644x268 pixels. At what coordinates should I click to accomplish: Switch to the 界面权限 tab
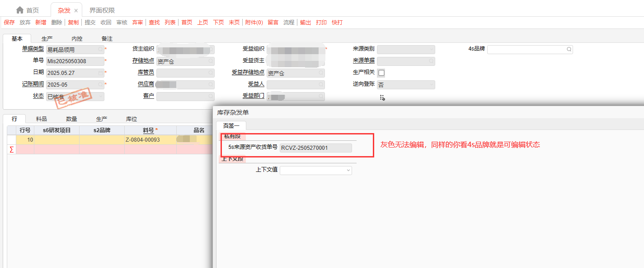pos(102,10)
